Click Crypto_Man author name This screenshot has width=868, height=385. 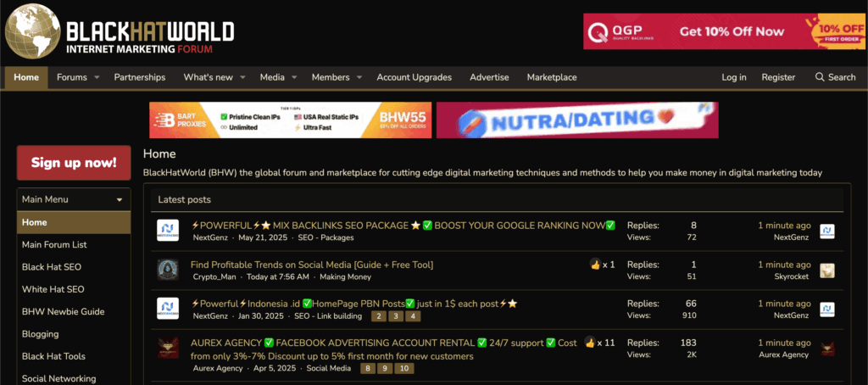pyautogui.click(x=213, y=276)
